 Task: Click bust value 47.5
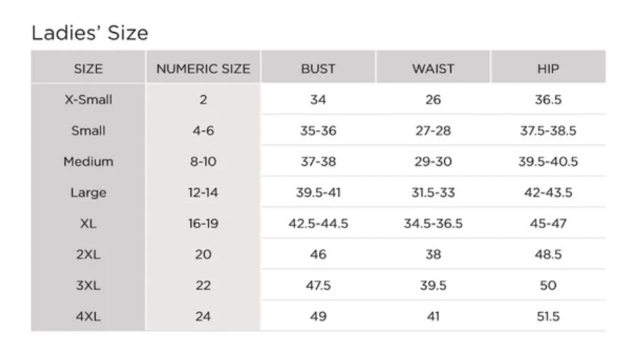(318, 286)
